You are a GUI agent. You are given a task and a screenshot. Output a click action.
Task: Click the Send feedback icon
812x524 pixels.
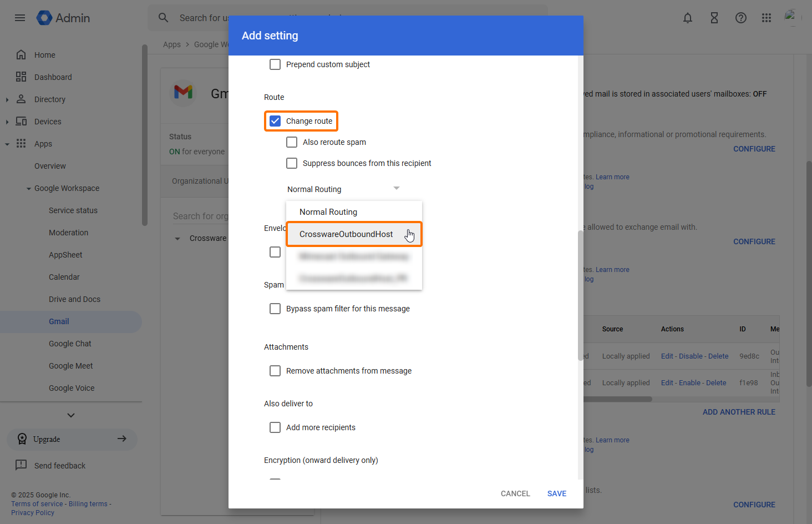pyautogui.click(x=21, y=465)
